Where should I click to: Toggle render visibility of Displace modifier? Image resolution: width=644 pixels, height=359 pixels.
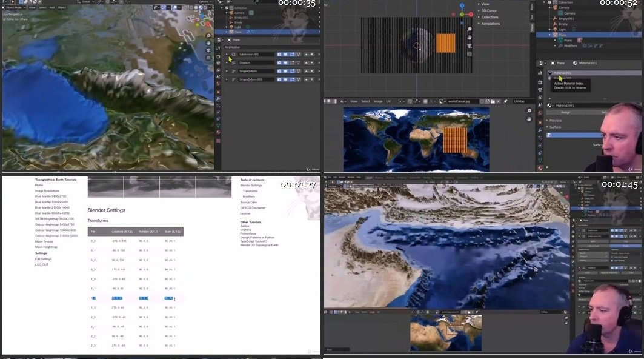279,63
